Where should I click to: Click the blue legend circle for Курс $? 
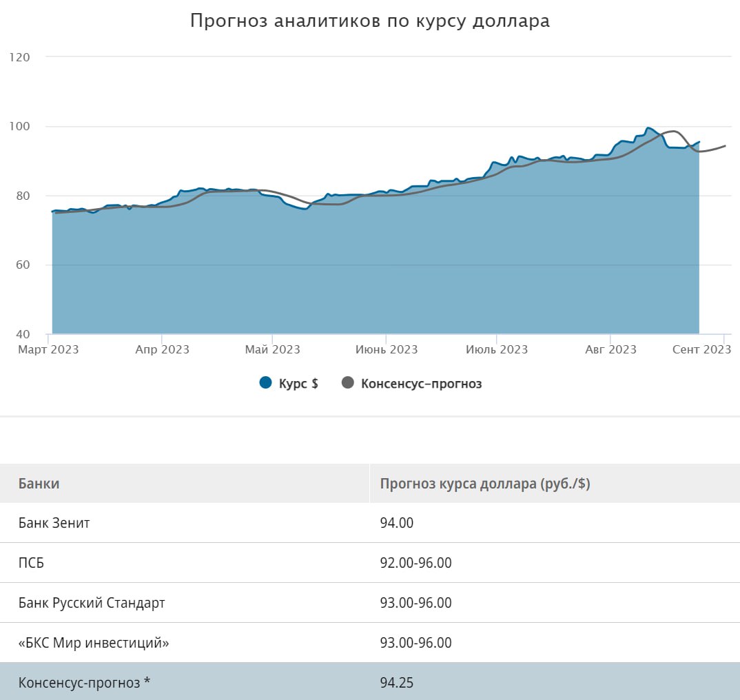(x=266, y=383)
